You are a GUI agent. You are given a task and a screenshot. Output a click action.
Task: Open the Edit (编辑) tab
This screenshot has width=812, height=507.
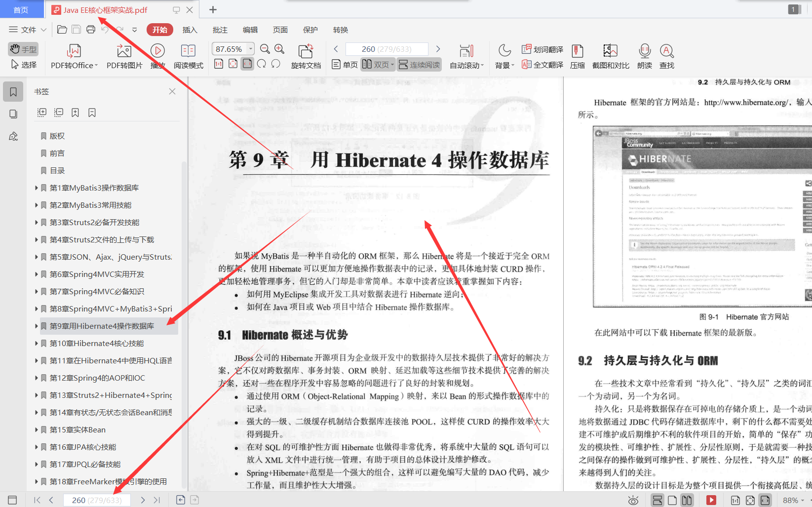point(250,30)
